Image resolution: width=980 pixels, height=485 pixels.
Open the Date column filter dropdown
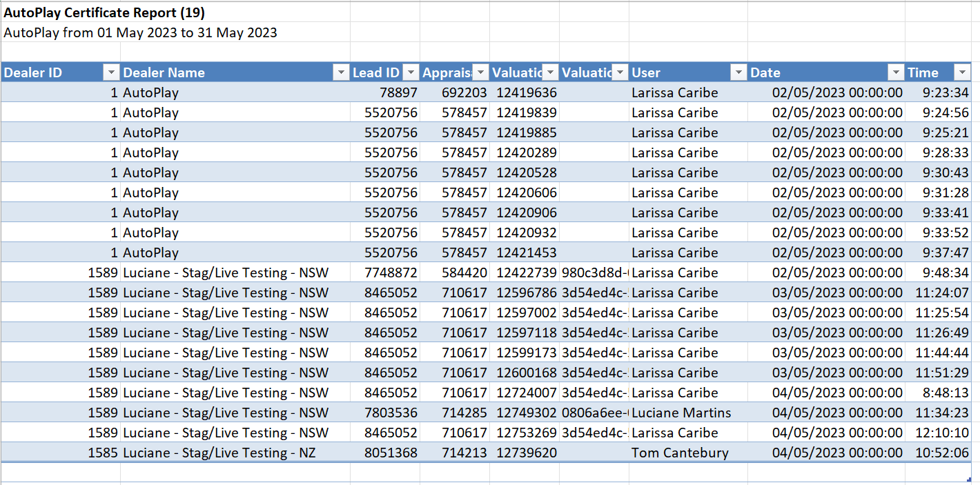896,72
